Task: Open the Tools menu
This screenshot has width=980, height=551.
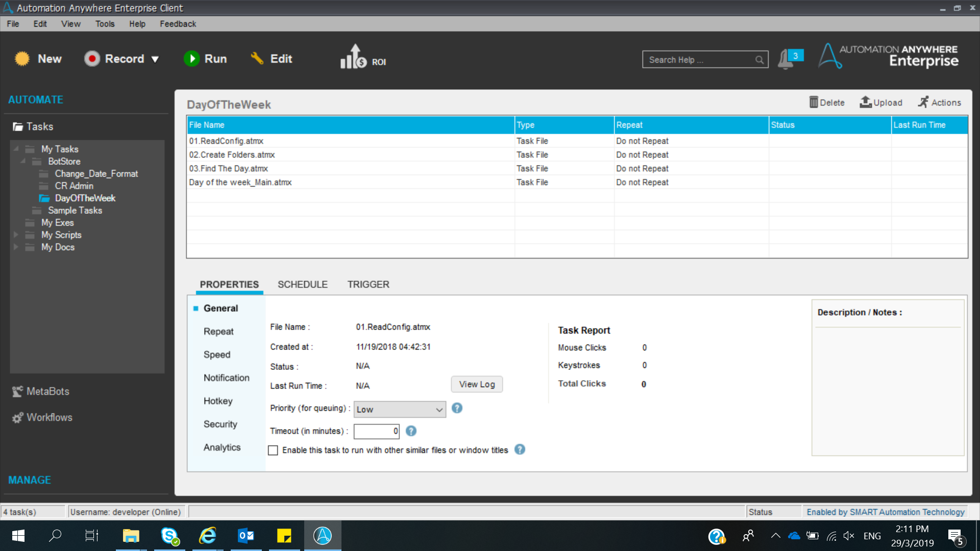Action: tap(105, 24)
